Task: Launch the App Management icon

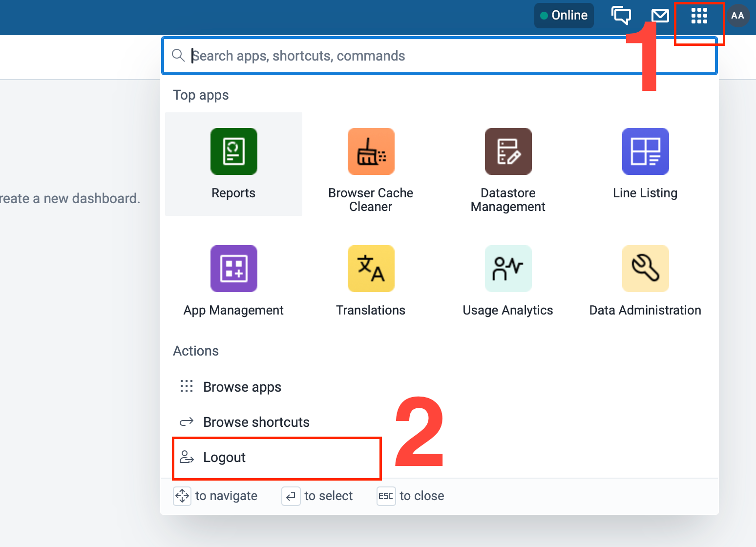Action: [233, 269]
